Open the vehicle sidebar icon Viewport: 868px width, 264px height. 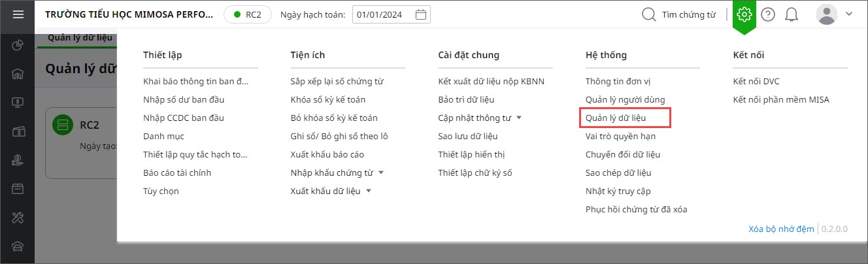pyautogui.click(x=18, y=246)
